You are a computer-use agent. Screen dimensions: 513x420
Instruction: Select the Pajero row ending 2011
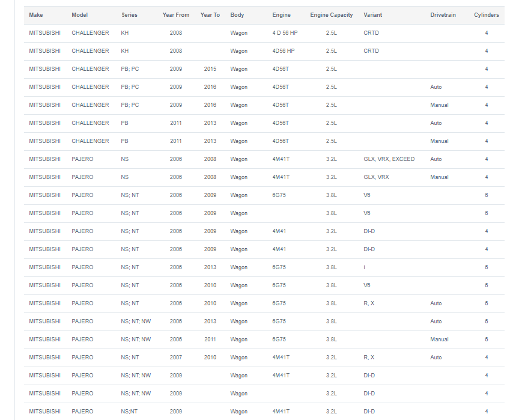pos(264,339)
